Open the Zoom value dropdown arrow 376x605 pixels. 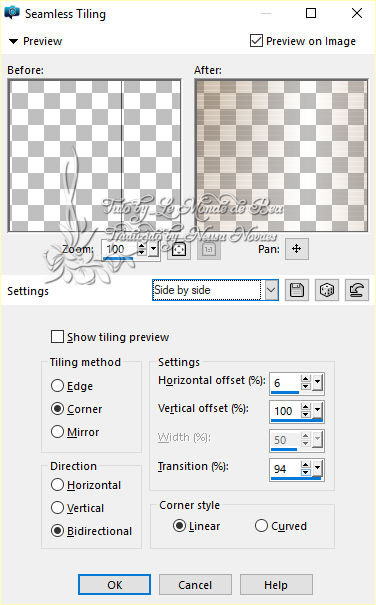[x=154, y=249]
